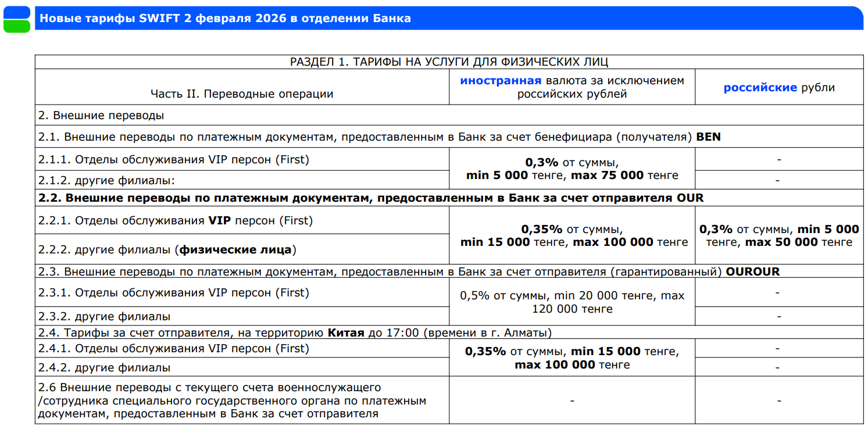This screenshot has height=440, width=868.
Task: Select row 2.1.1 VIP service departments
Action: tap(174, 159)
